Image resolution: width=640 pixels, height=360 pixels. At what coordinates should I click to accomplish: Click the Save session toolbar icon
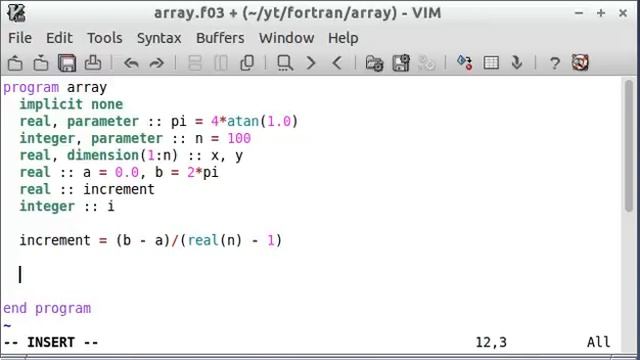(x=401, y=63)
